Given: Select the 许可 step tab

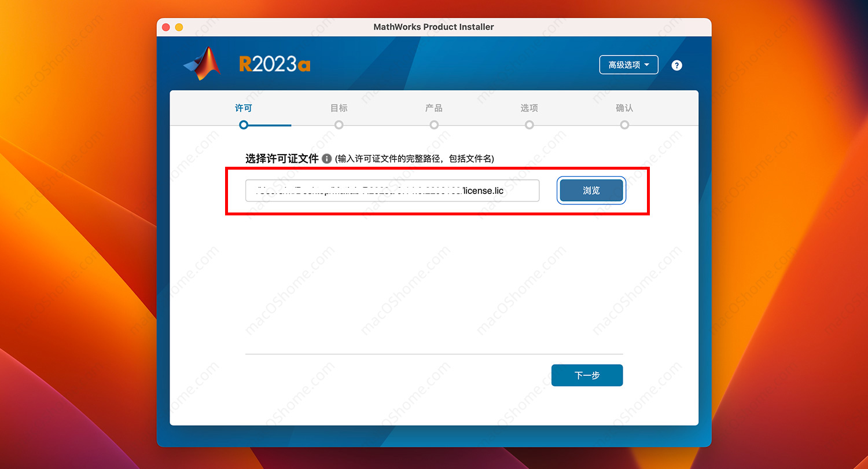Looking at the screenshot, I should 244,108.
